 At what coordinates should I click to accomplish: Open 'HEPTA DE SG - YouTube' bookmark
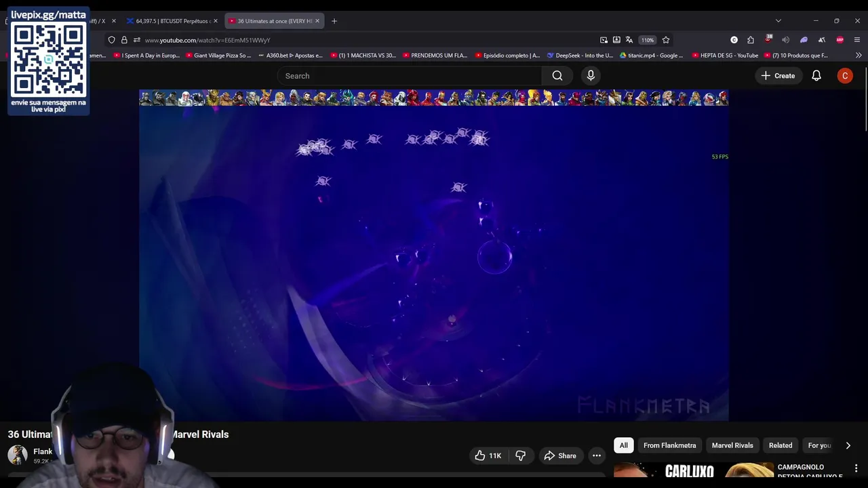[x=725, y=56]
